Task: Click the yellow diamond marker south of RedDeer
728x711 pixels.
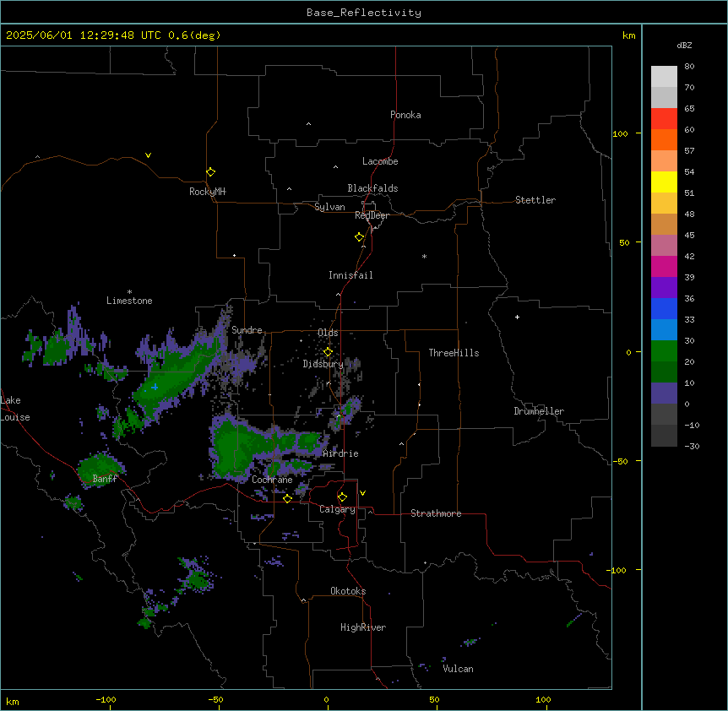Action: 359,237
